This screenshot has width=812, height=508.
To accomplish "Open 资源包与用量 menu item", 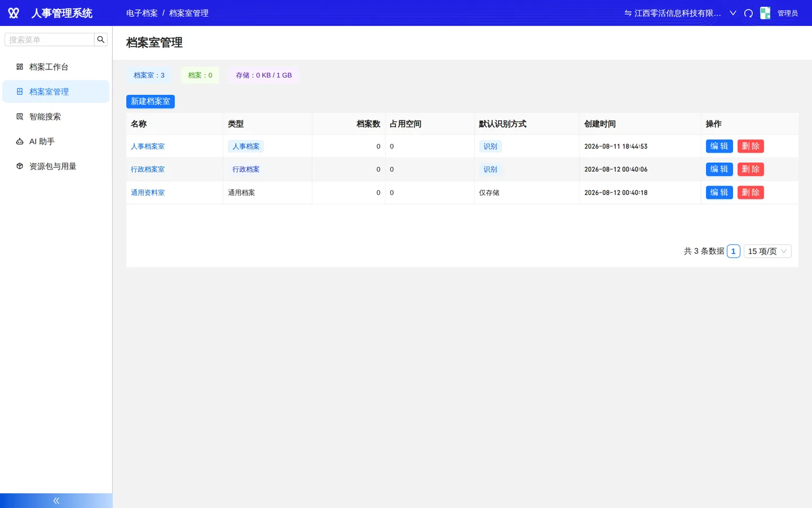I will tap(56, 166).
